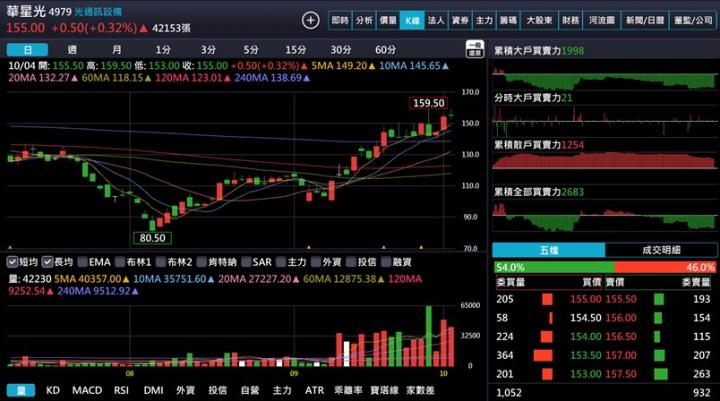Select the 週 weekly period
Image resolution: width=720 pixels, height=401 pixels.
coord(72,50)
